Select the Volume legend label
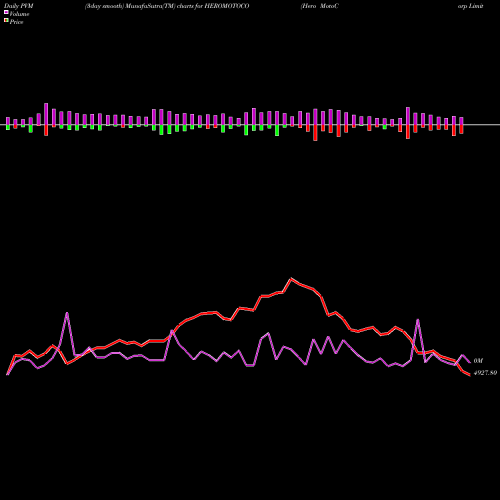Screen dimensions: 500x500 [x=19, y=14]
